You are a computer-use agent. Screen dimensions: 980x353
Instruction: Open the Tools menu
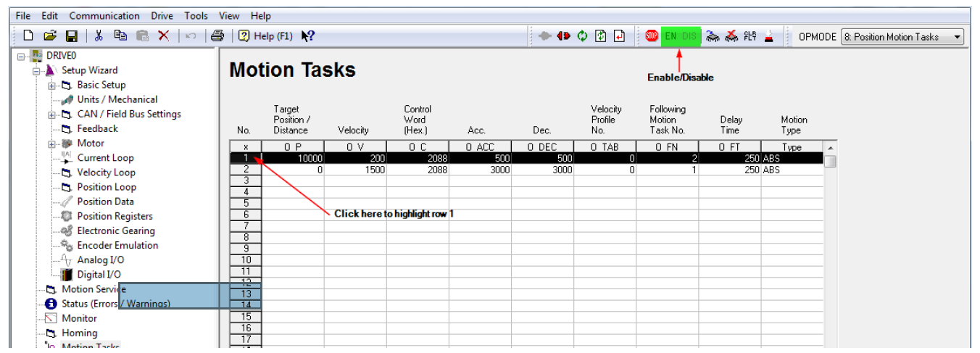[196, 16]
